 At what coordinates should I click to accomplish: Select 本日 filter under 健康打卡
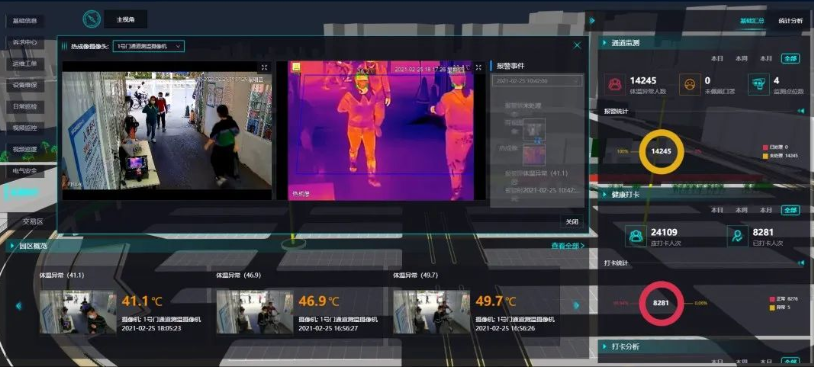[x=717, y=210]
